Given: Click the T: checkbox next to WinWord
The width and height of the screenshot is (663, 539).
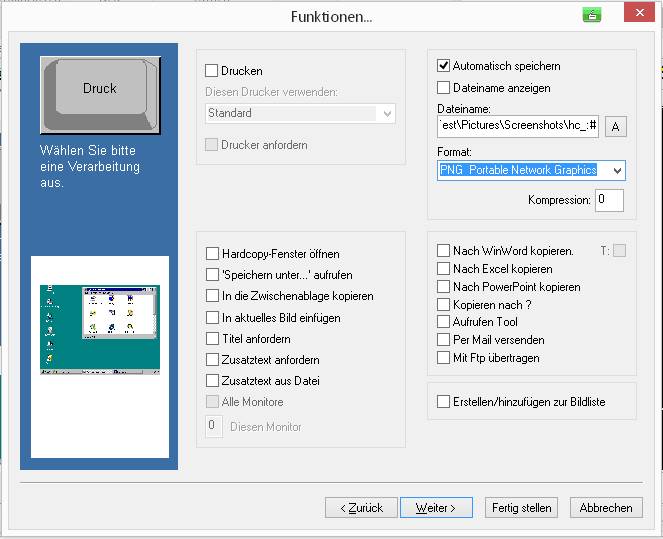Looking at the screenshot, I should coord(619,250).
